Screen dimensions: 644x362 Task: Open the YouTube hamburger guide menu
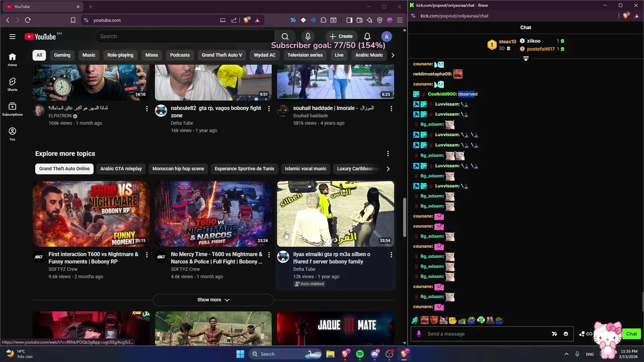click(12, 36)
